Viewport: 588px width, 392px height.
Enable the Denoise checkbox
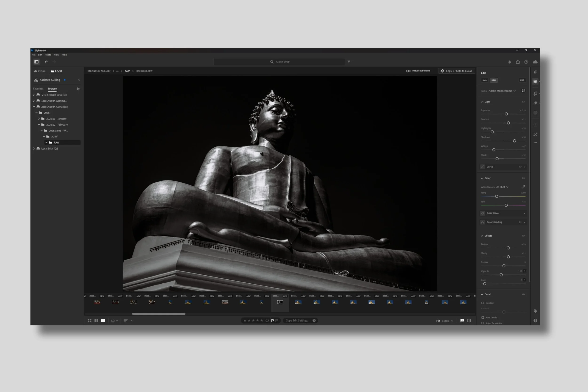pyautogui.click(x=482, y=303)
